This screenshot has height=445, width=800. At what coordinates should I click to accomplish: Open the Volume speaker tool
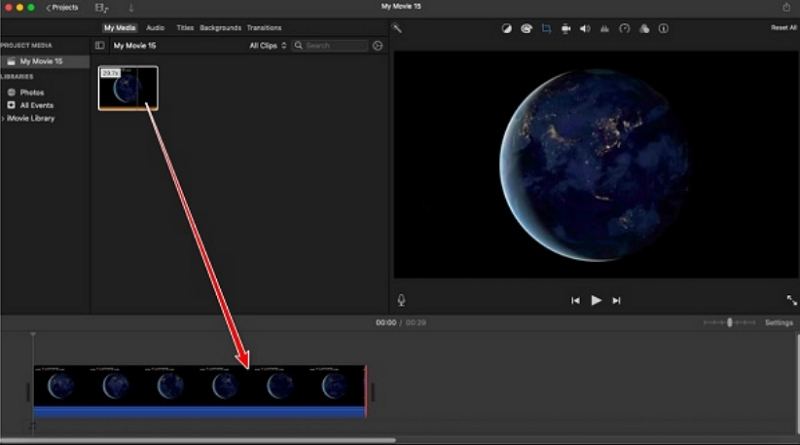point(585,29)
